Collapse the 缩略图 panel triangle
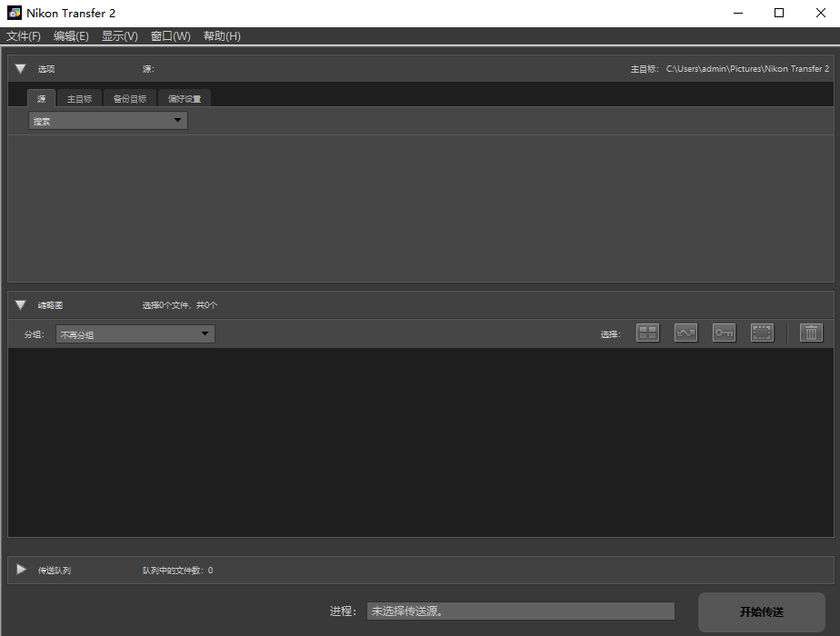Image resolution: width=840 pixels, height=636 pixels. tap(21, 305)
